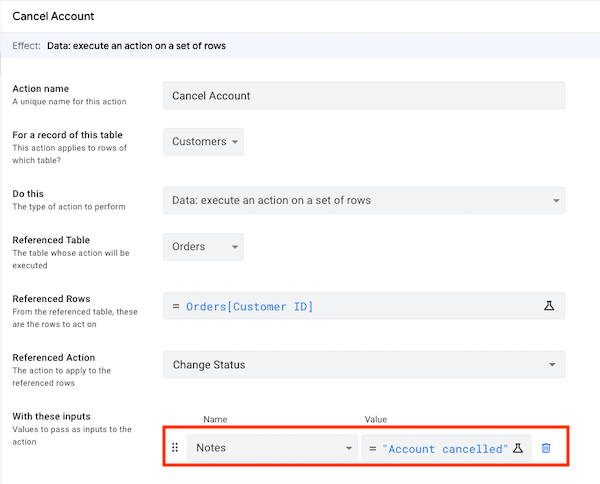Grab the Notes row drag handle

point(175,448)
